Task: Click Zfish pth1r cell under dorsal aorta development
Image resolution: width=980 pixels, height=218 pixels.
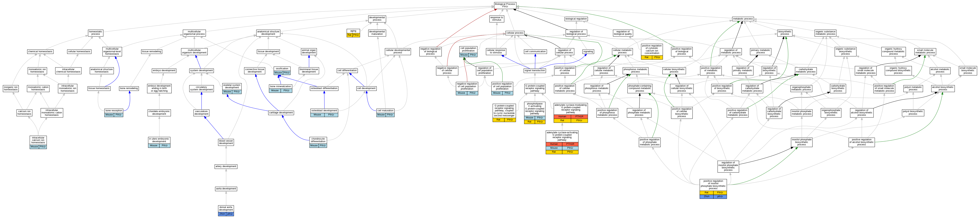Action: pyautogui.click(x=226, y=214)
